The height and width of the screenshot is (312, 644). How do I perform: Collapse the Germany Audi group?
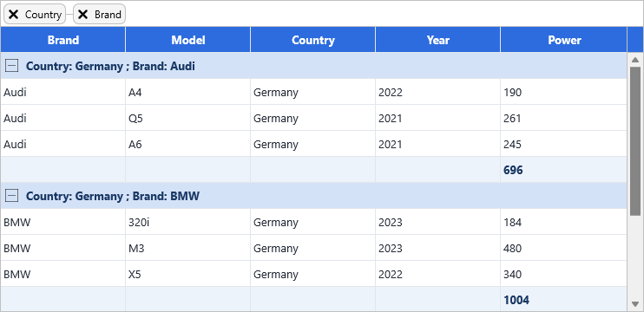click(11, 66)
